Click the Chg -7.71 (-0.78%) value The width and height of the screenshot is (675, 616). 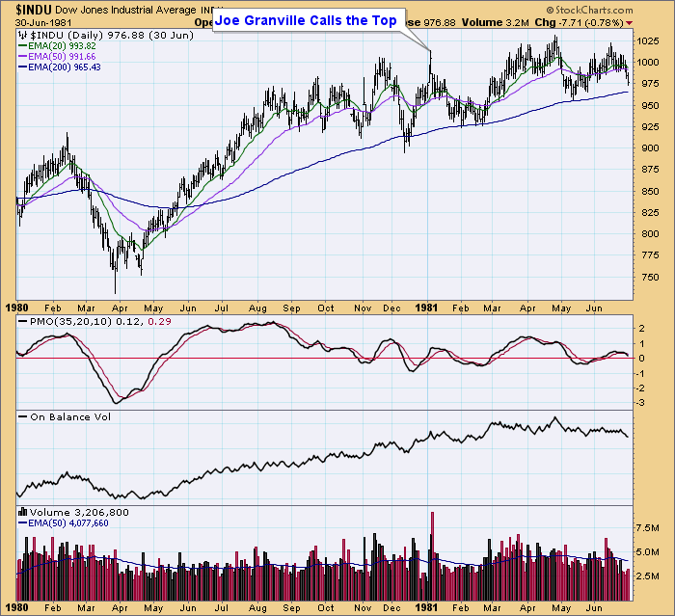pos(579,22)
